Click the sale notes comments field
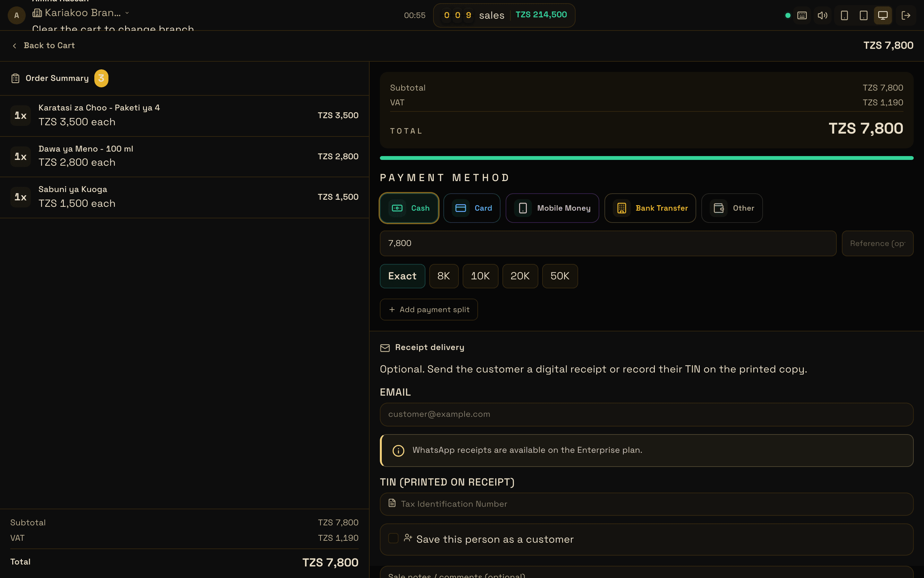This screenshot has width=924, height=578. (646, 573)
